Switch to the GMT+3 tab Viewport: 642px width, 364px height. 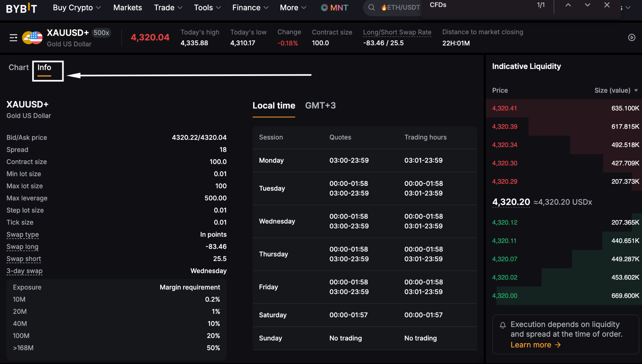320,106
